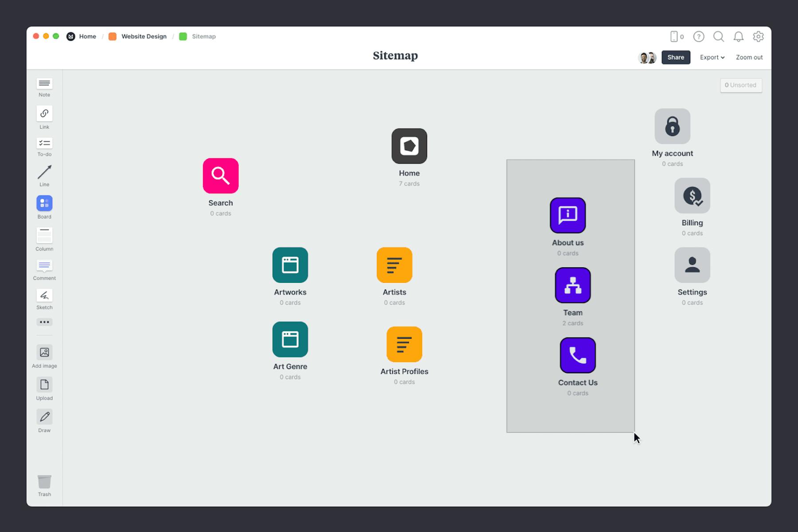Screen dimensions: 798x532
Task: Go to Home via the breadcrumb
Action: tap(87, 36)
